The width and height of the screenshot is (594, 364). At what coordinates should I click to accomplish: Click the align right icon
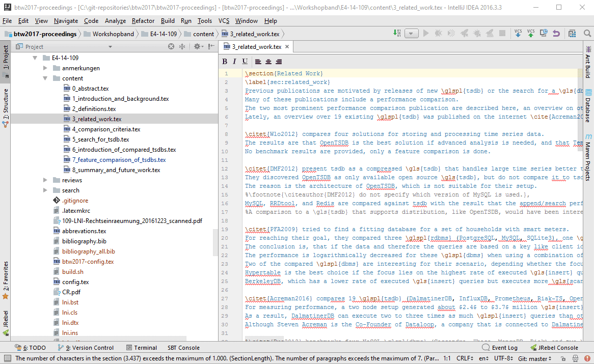pyautogui.click(x=279, y=62)
